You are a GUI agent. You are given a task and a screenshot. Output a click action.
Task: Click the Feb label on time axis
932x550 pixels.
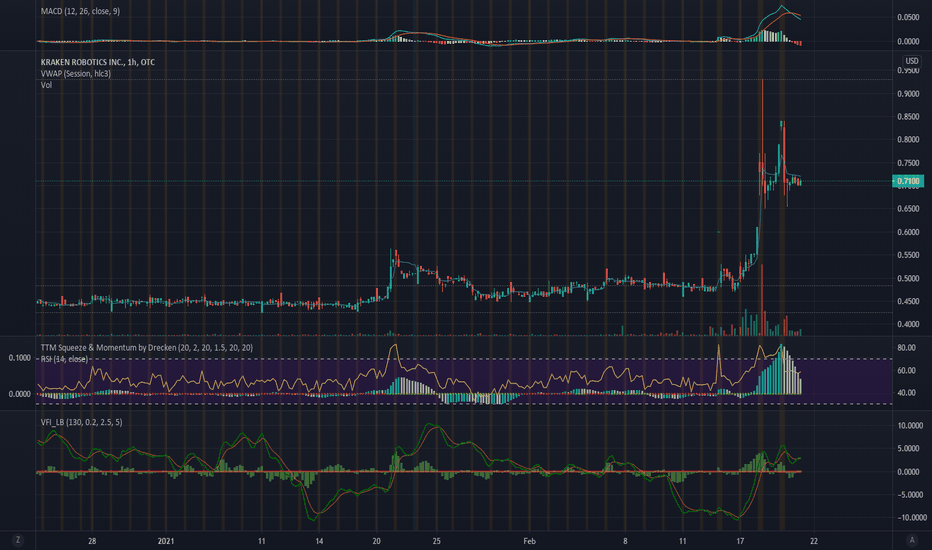[x=529, y=541]
